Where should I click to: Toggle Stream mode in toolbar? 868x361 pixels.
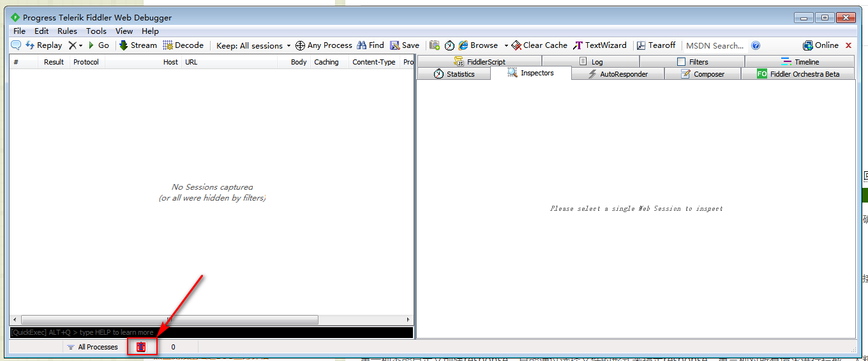pos(138,45)
